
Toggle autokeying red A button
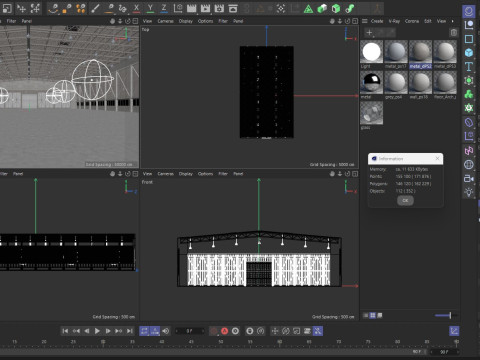[225, 331]
